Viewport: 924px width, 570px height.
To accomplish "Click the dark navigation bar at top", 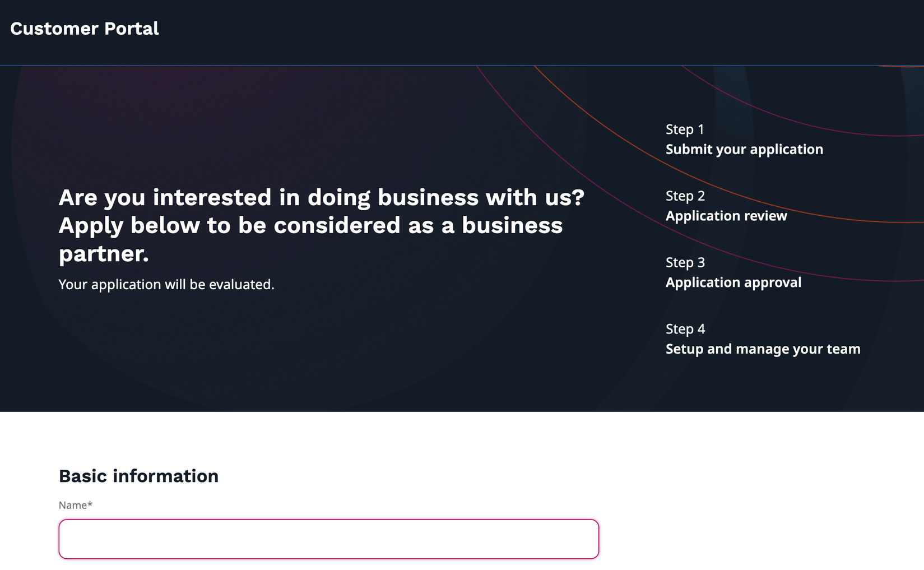I will 448,32.
